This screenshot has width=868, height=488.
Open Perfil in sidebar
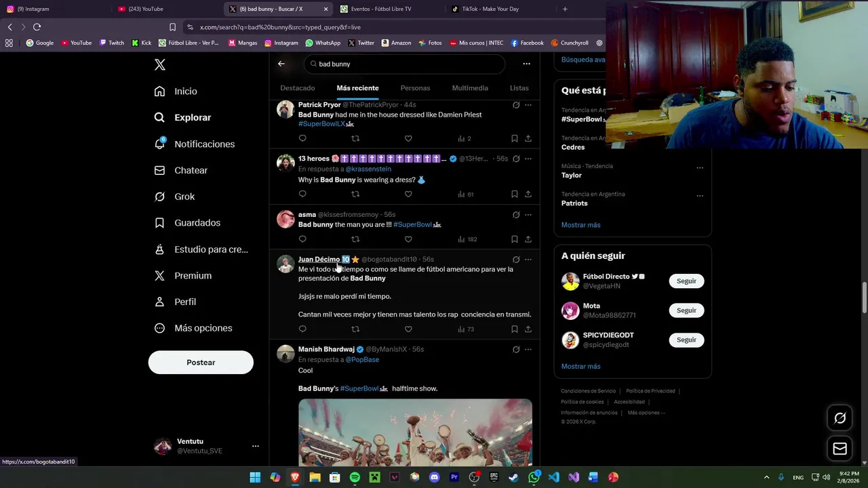(175, 302)
